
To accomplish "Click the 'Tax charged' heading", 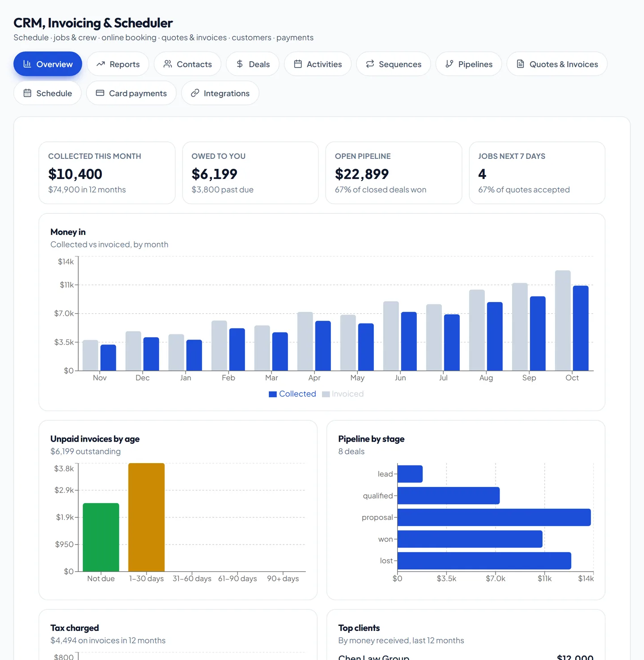I will (x=75, y=628).
